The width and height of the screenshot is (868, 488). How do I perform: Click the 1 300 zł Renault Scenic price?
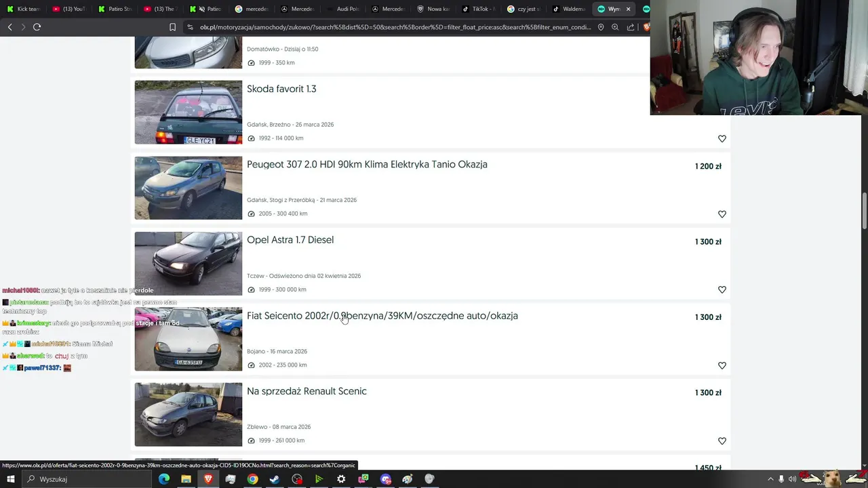pyautogui.click(x=708, y=392)
